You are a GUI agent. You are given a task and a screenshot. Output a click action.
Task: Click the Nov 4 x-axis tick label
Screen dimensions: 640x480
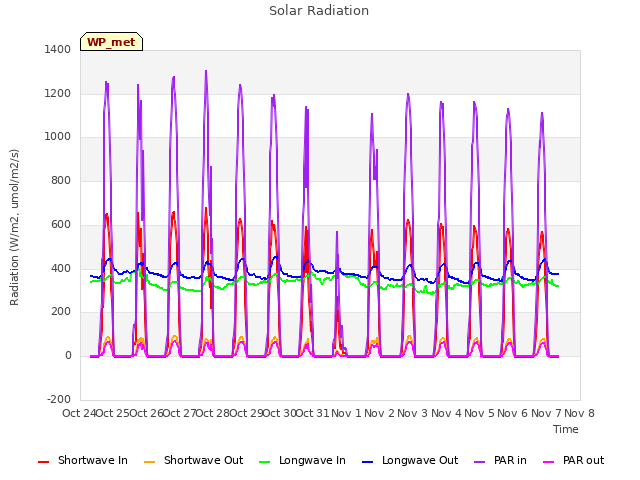pyautogui.click(x=446, y=413)
